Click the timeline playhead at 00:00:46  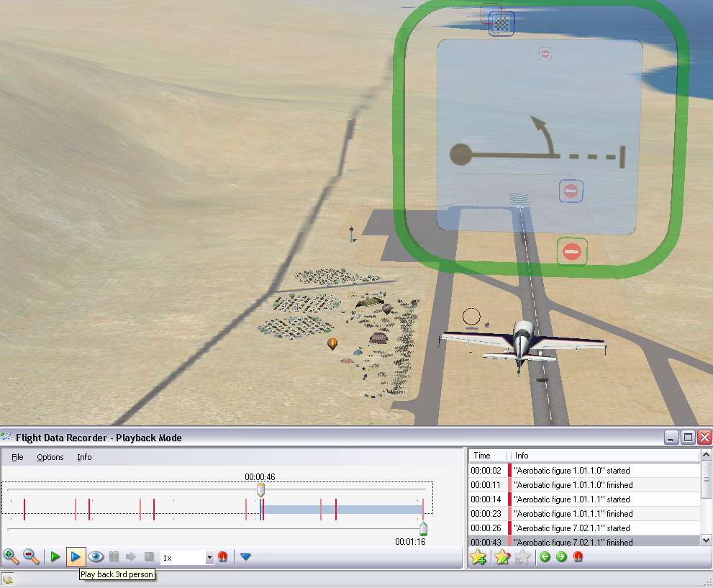tap(261, 489)
